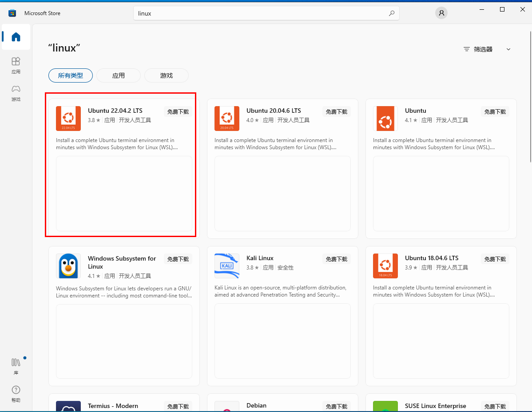Open the Debian app title
Screen dimensions: 532x412
[x=256, y=405]
